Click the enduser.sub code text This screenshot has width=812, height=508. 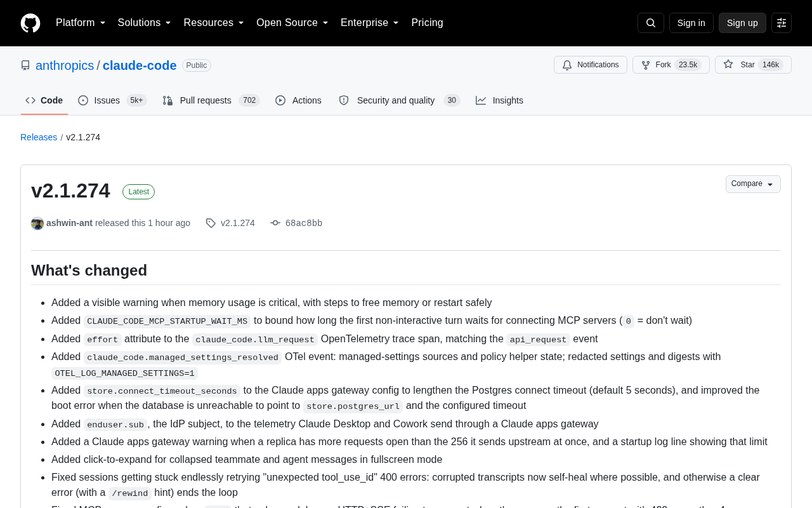tap(115, 425)
